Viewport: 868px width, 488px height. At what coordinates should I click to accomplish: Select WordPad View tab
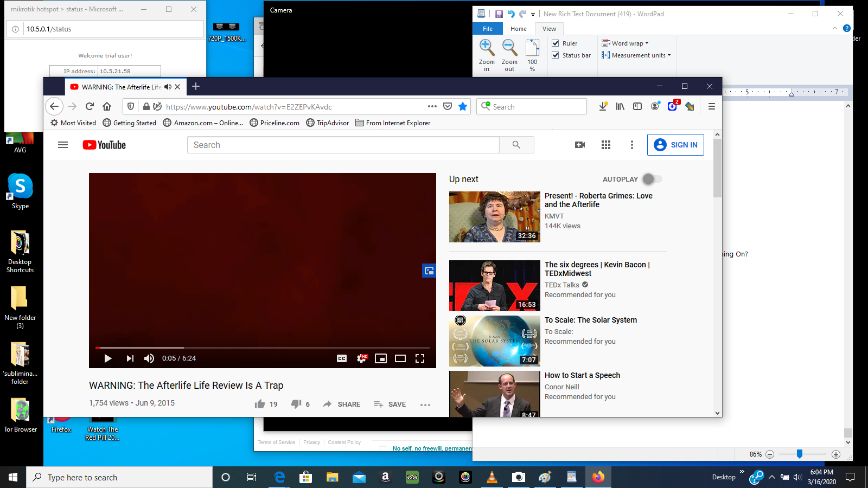pyautogui.click(x=549, y=29)
